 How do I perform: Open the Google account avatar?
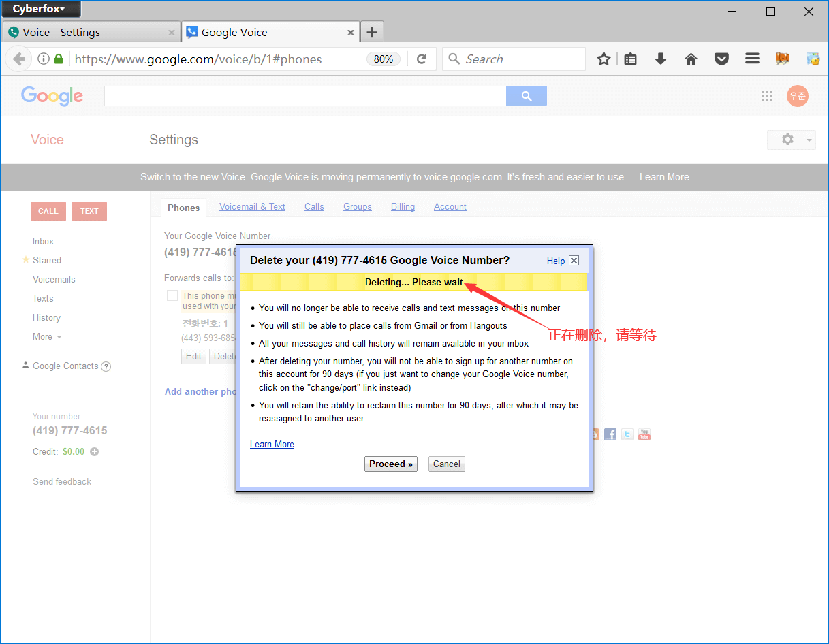(x=797, y=96)
